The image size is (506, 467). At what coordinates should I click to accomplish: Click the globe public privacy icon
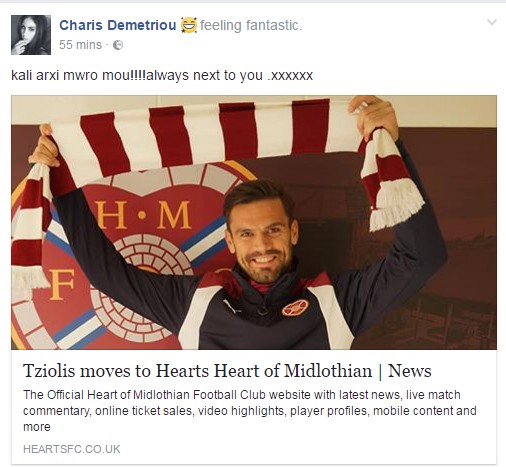click(x=118, y=45)
